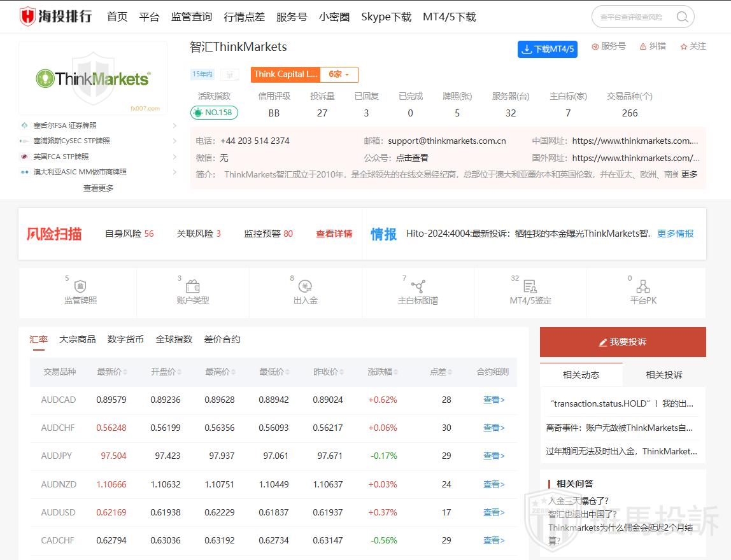Switch to the 相关投诉 tab
This screenshot has width=731, height=560.
[664, 375]
